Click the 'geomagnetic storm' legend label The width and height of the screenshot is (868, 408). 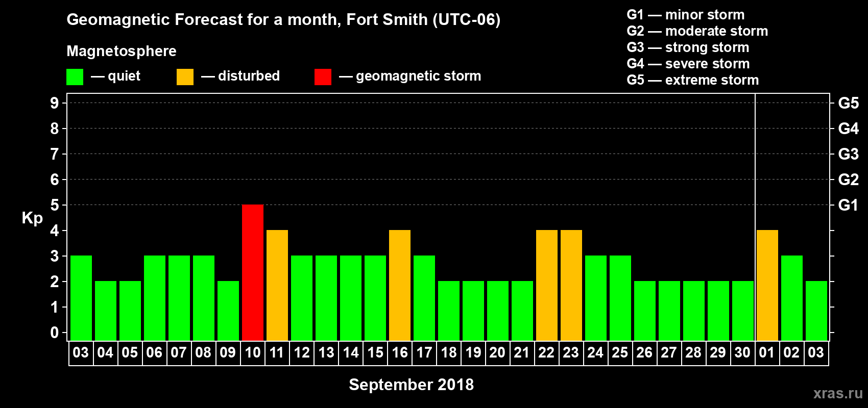pyautogui.click(x=419, y=76)
